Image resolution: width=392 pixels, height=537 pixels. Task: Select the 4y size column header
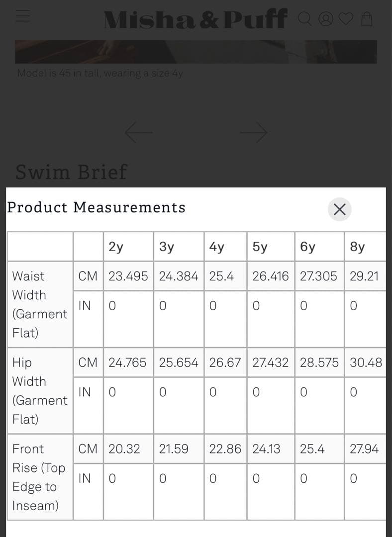pos(216,247)
